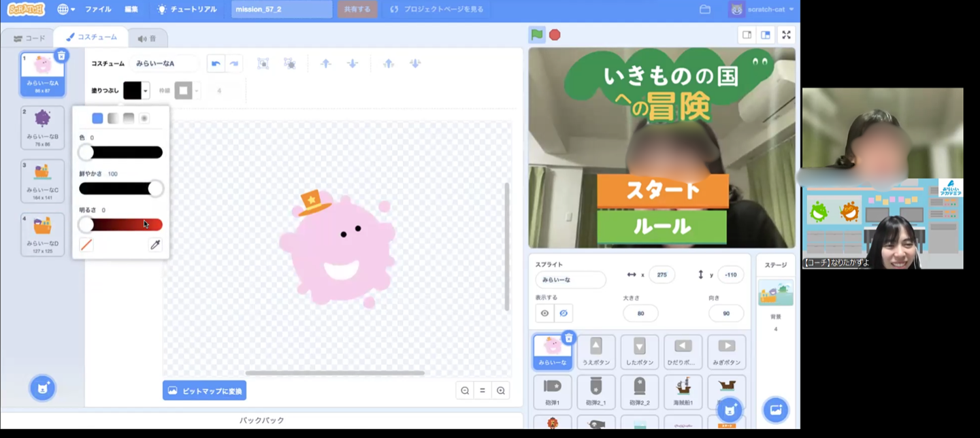Screen dimensions: 980x438
Task: Open the バックパック panel
Action: [262, 420]
